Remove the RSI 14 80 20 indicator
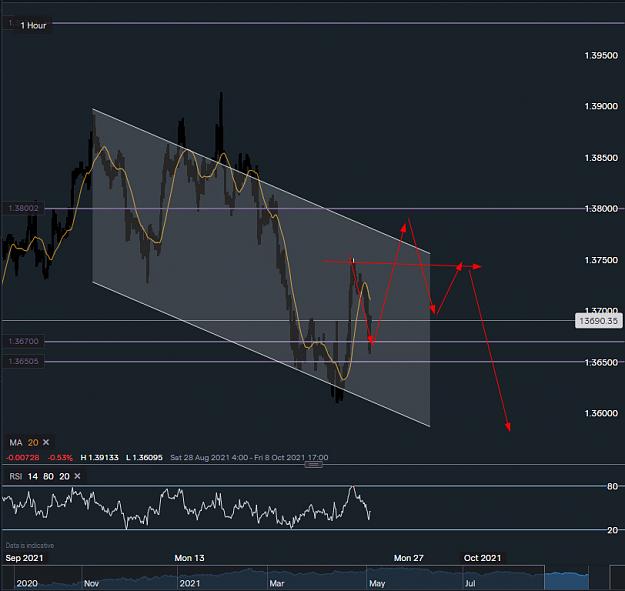This screenshot has width=625, height=591. click(x=77, y=476)
